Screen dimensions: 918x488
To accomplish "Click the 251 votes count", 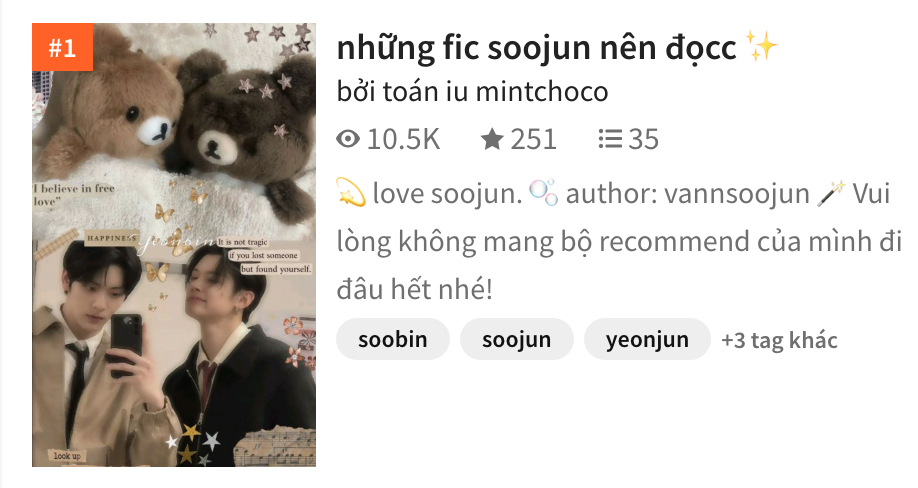I will click(533, 139).
